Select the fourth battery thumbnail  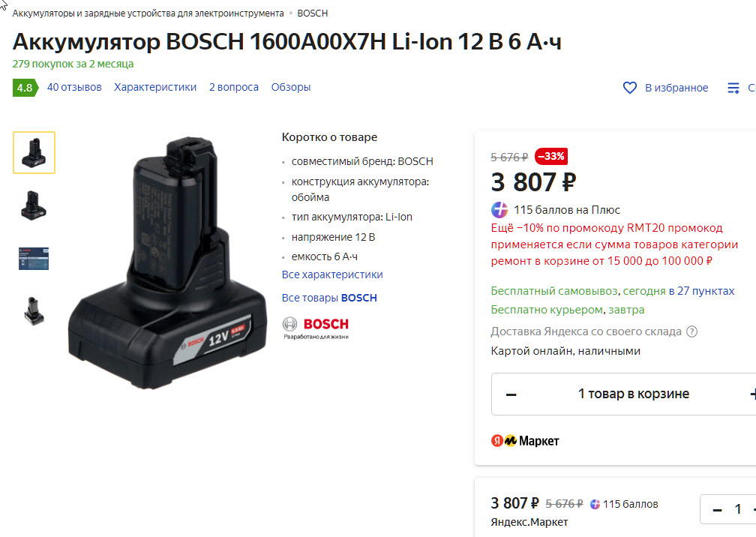click(34, 311)
